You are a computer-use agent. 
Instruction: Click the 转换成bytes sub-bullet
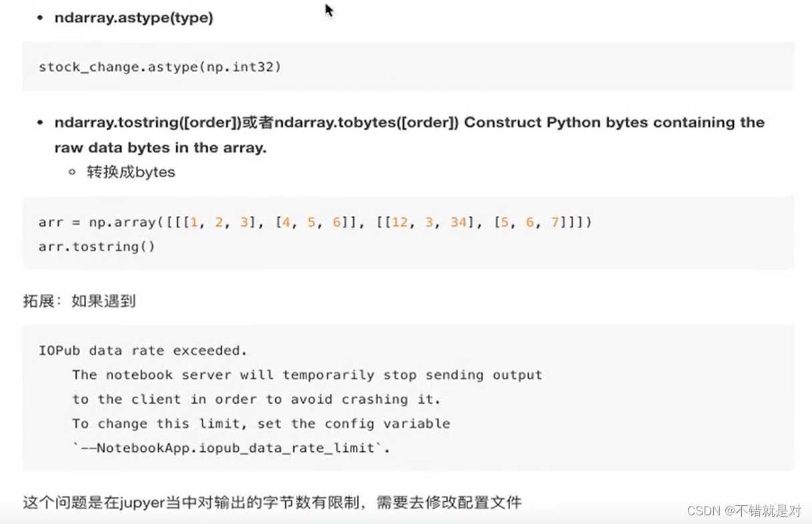tap(132, 172)
